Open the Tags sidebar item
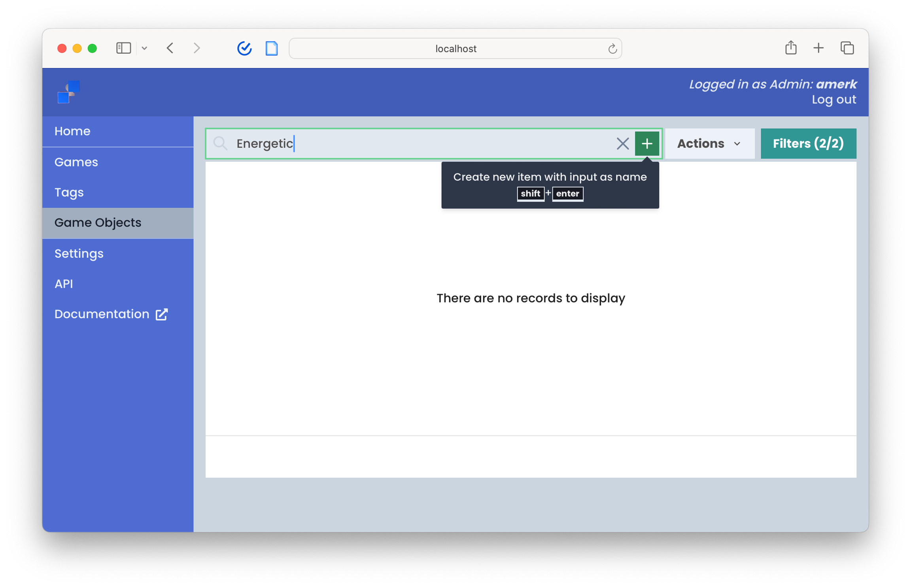This screenshot has width=911, height=588. 69,193
